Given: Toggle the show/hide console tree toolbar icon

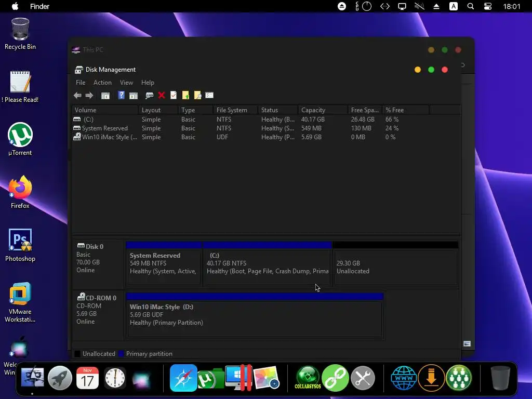Looking at the screenshot, I should (x=105, y=96).
